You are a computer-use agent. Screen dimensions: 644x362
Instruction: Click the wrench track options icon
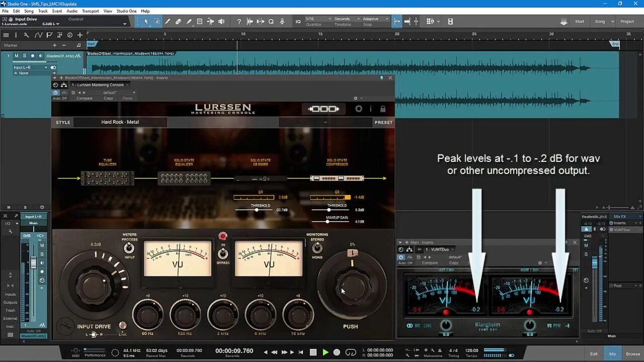point(26,35)
